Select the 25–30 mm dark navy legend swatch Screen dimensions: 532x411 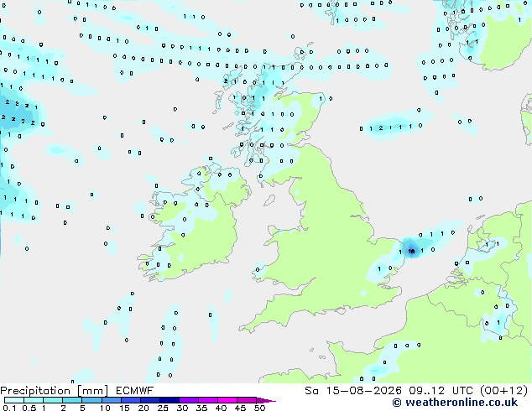pyautogui.click(x=169, y=400)
